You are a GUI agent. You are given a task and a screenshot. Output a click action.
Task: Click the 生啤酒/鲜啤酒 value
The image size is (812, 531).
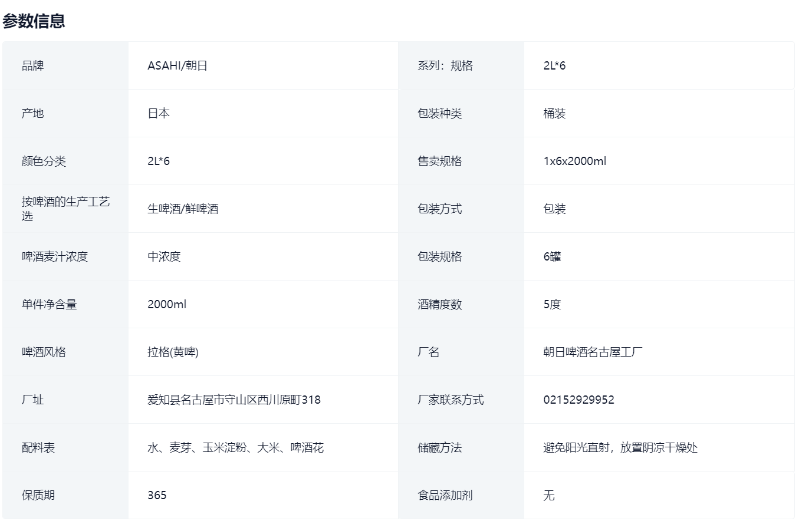[x=183, y=209]
